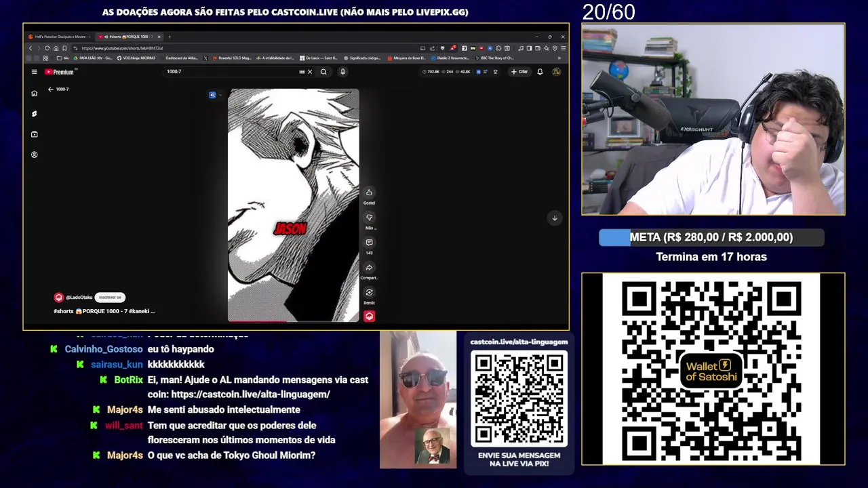Like the short with Gostei thumbs up
Screen dimensions: 868x488
pos(369,192)
